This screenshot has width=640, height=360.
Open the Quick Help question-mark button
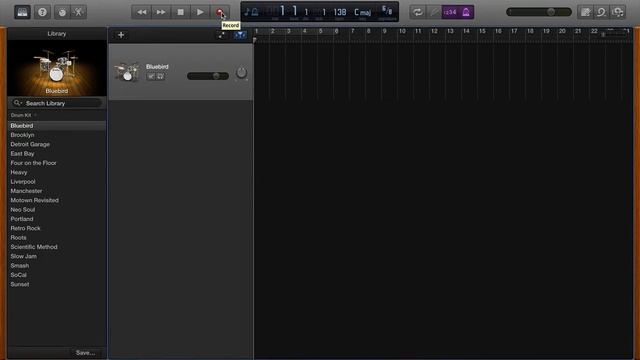pyautogui.click(x=42, y=12)
